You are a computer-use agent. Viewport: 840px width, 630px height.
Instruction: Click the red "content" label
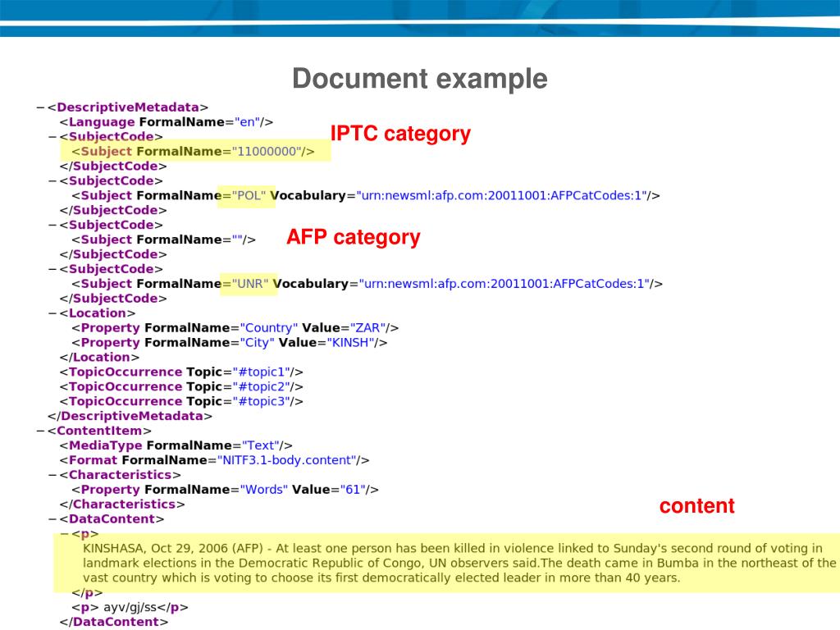697,505
